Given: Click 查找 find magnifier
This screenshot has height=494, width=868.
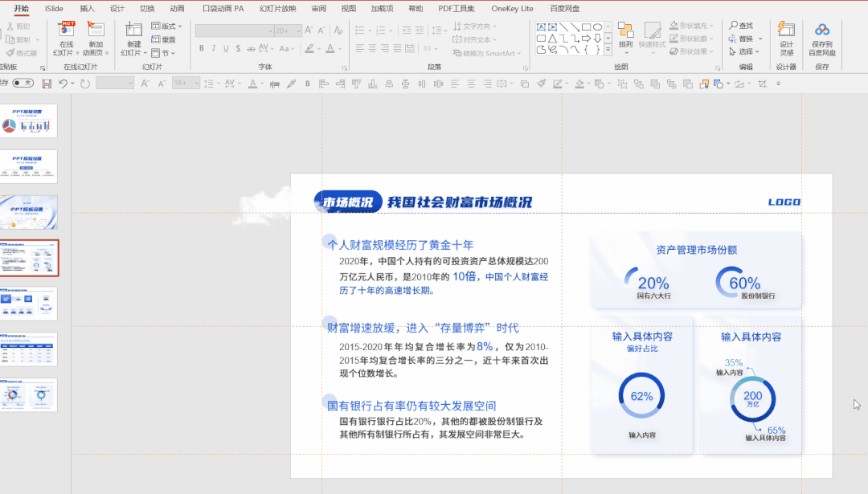Looking at the screenshot, I should 741,26.
